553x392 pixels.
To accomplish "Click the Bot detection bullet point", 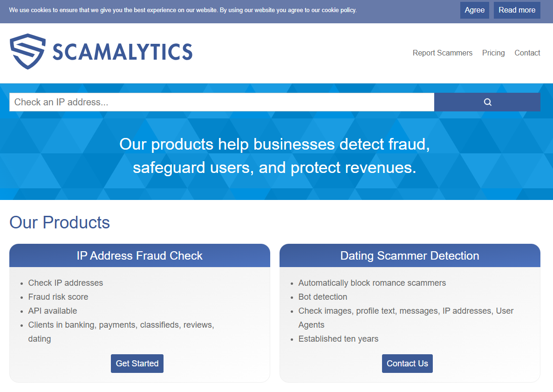I will 323,296.
